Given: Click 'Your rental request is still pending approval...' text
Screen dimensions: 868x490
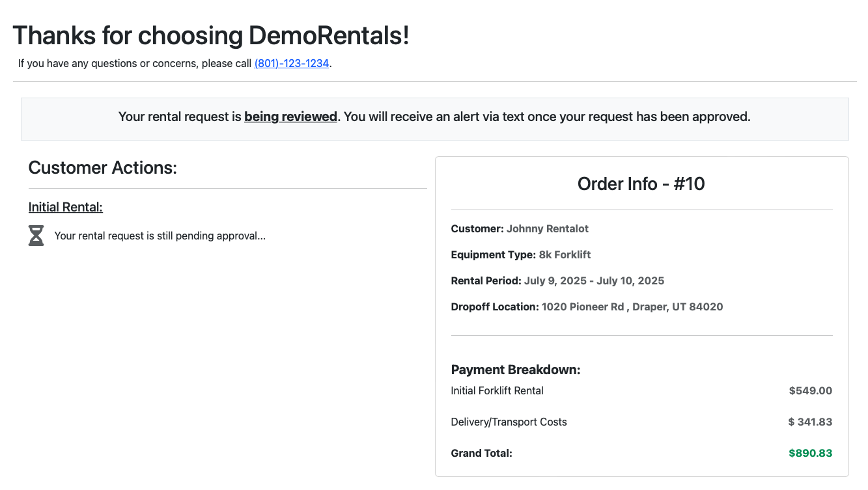Looking at the screenshot, I should tap(160, 236).
